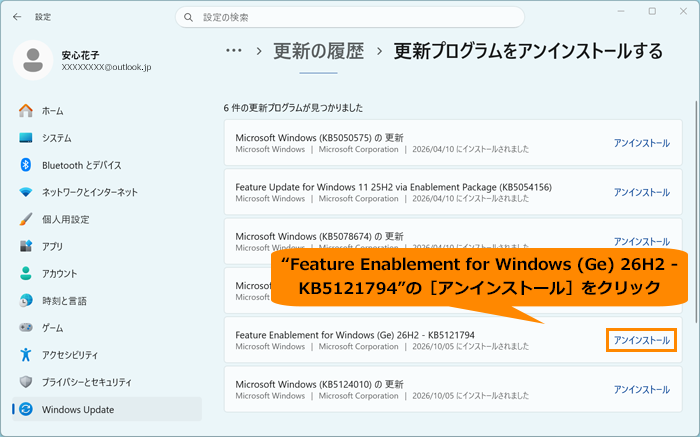
Task: Click user name 安心花子
Action: tap(80, 55)
